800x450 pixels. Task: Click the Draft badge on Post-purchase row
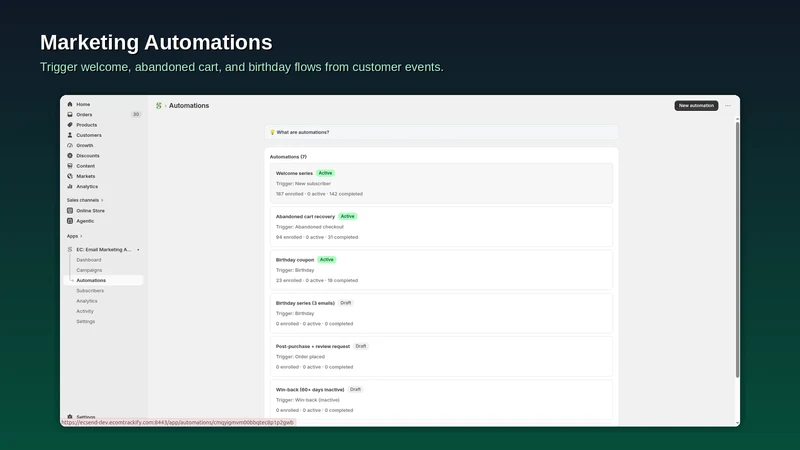tap(361, 346)
